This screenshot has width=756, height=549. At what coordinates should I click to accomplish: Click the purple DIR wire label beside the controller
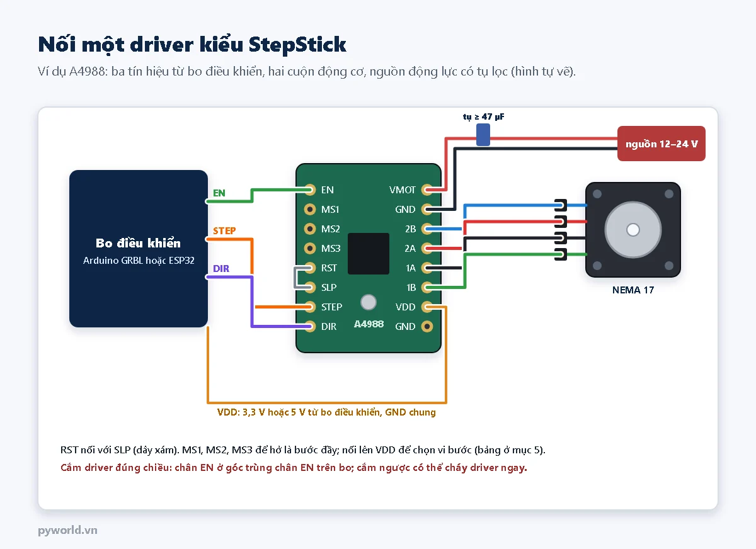coord(220,269)
